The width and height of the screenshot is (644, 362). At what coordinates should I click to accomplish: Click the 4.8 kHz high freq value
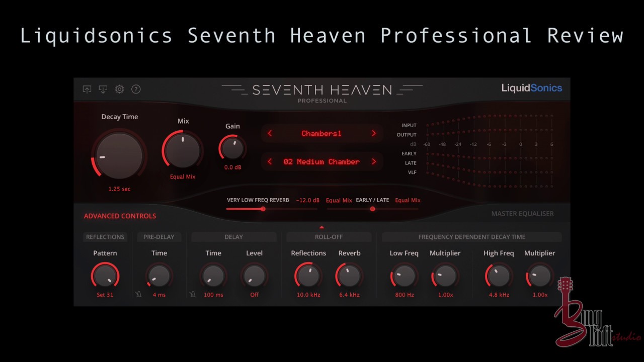(499, 295)
